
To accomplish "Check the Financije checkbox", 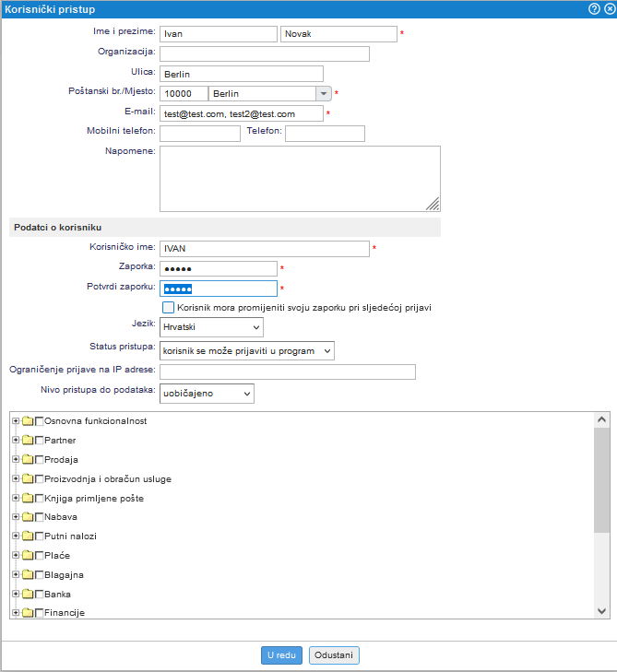I will click(39, 613).
